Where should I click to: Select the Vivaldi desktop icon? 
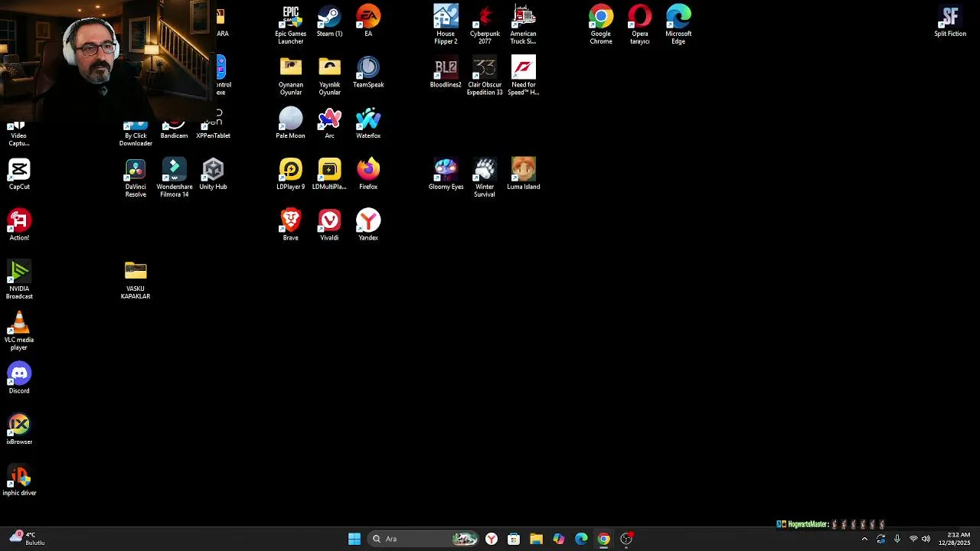pos(329,225)
